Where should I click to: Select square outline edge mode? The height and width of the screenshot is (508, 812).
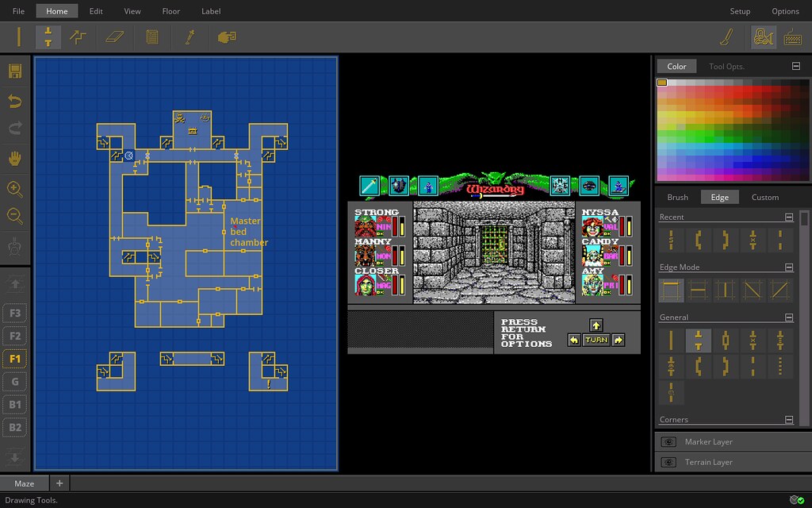[x=671, y=291]
